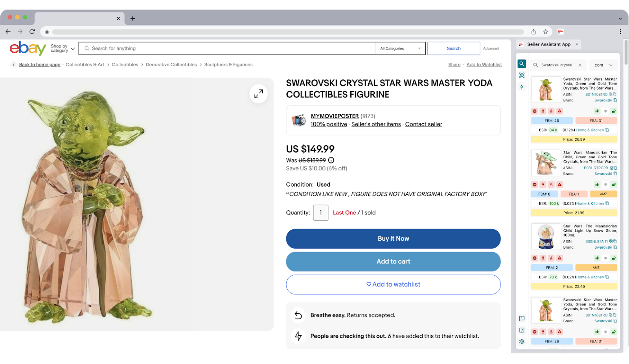
Task: Give thumbs up to first Yoda result
Action: coord(597,111)
